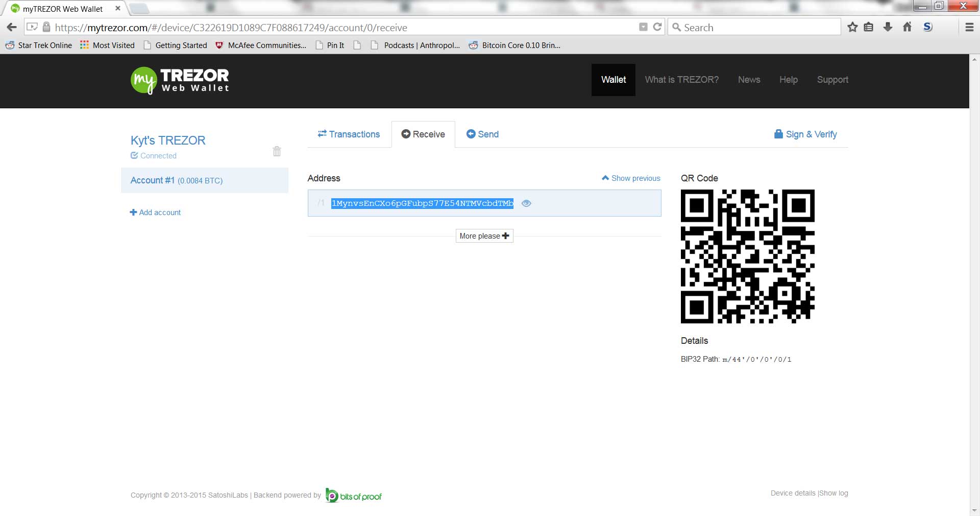Open the bits of proof logo link
980x516 pixels.
354,496
